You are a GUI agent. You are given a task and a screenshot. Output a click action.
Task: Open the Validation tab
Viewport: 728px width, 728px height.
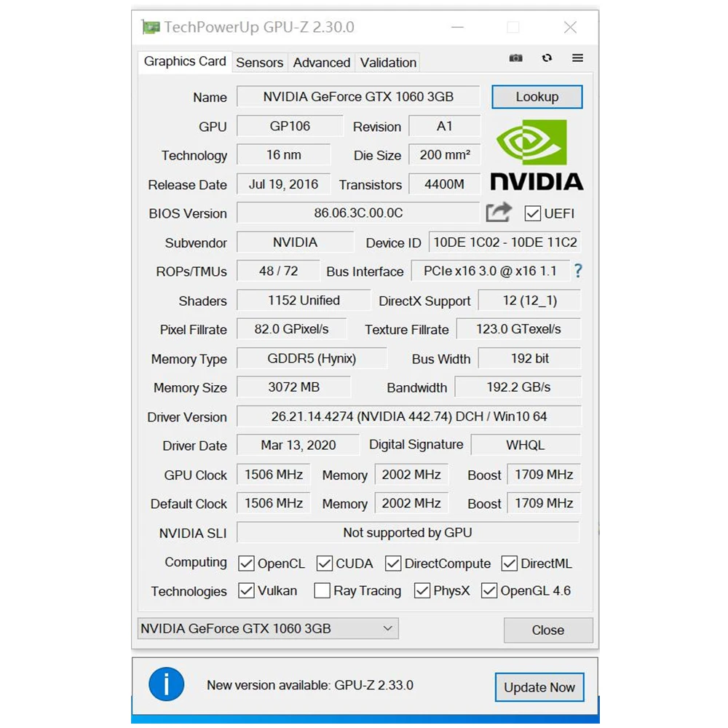(x=388, y=63)
